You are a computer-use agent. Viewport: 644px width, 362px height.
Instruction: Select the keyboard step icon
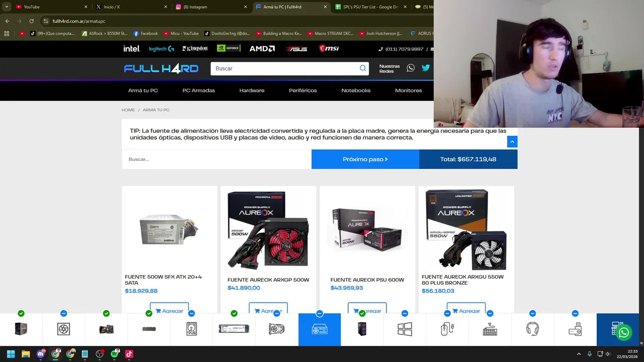pyautogui.click(x=490, y=329)
